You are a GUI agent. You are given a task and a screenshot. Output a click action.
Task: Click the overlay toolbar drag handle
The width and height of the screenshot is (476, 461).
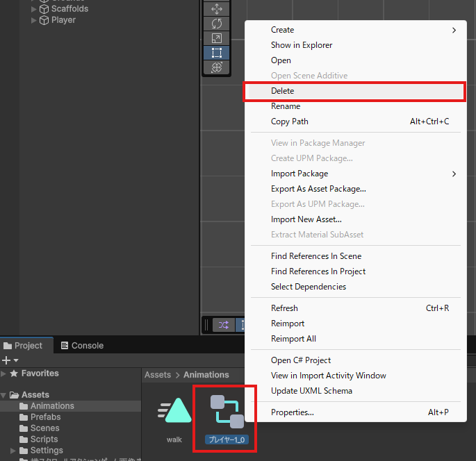pos(207,325)
